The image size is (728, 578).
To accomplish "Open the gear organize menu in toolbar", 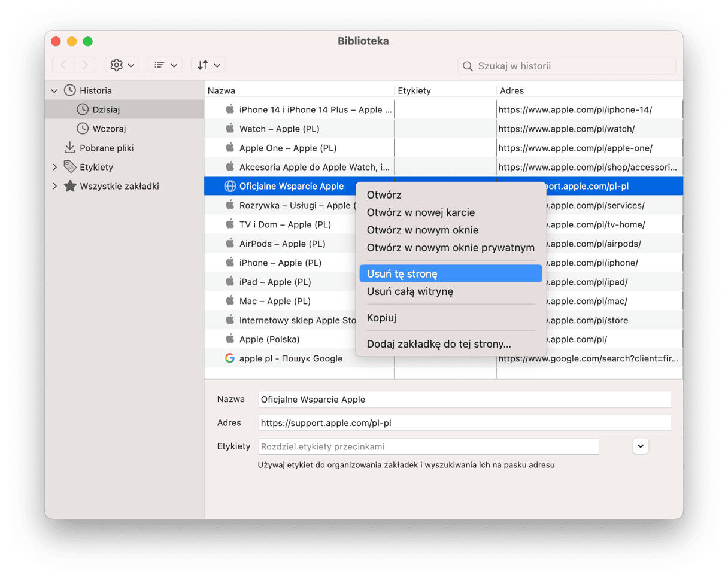I will pos(122,65).
